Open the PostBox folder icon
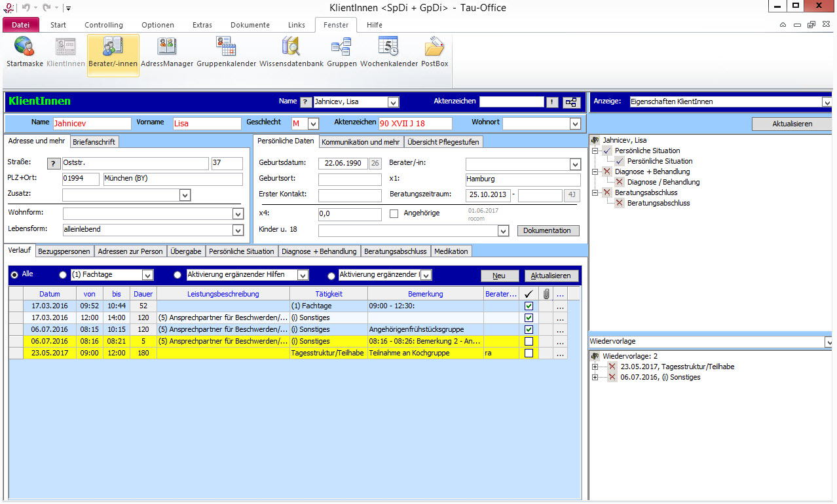The image size is (837, 504). pyautogui.click(x=434, y=52)
